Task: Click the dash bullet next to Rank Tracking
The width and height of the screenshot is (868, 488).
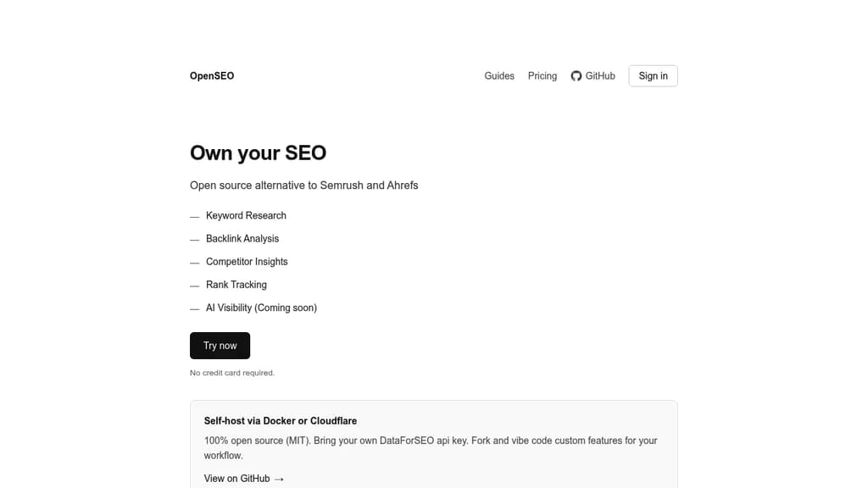Action: [194, 285]
